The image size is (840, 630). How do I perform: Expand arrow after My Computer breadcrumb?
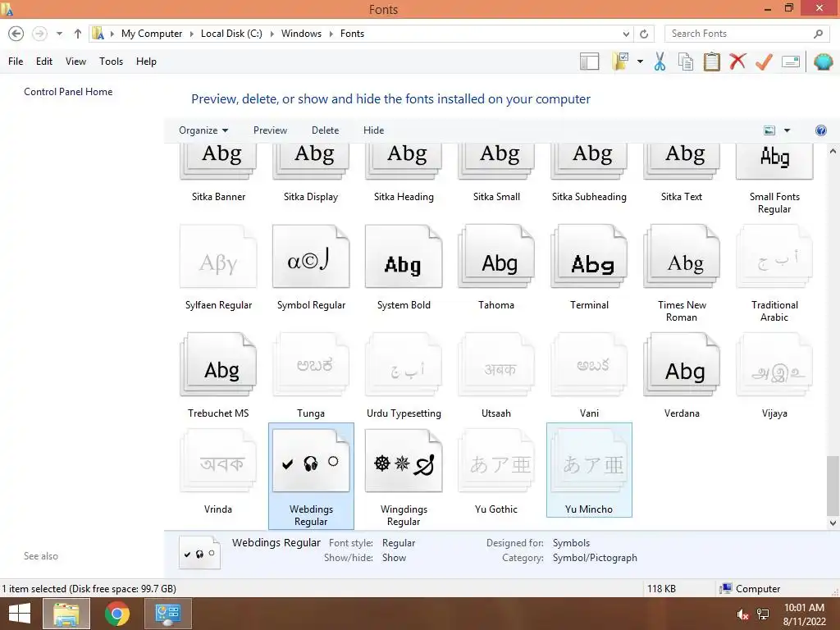[x=192, y=34]
